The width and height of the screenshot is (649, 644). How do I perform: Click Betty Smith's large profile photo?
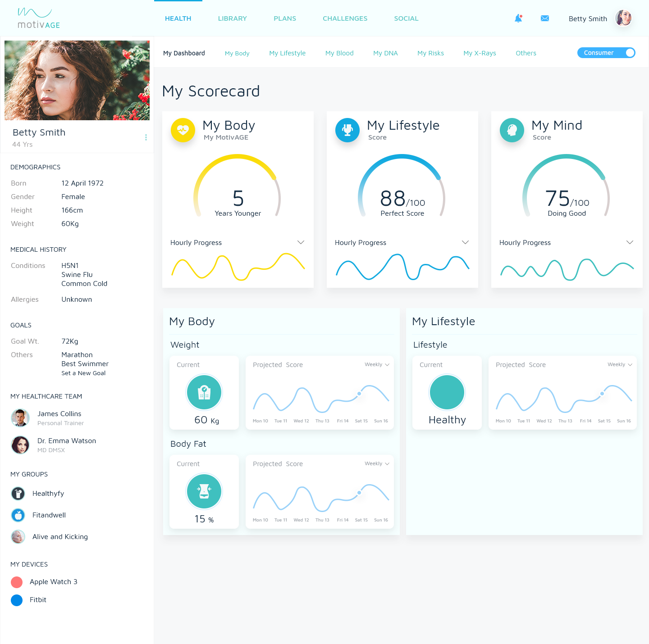point(77,80)
